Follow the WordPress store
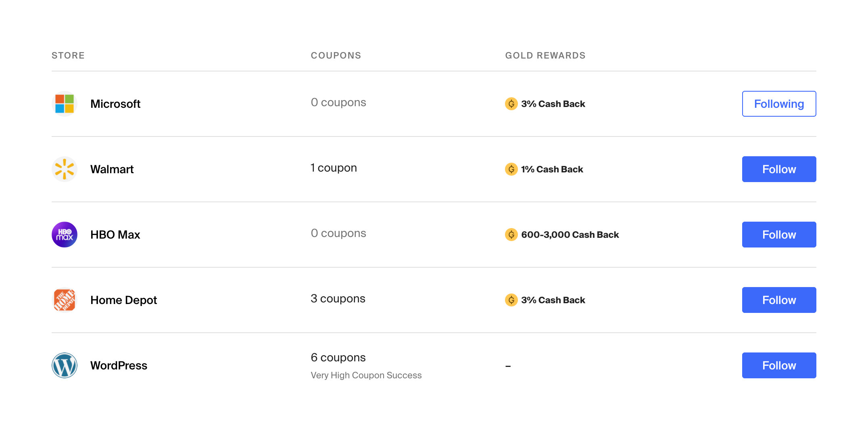 tap(779, 365)
